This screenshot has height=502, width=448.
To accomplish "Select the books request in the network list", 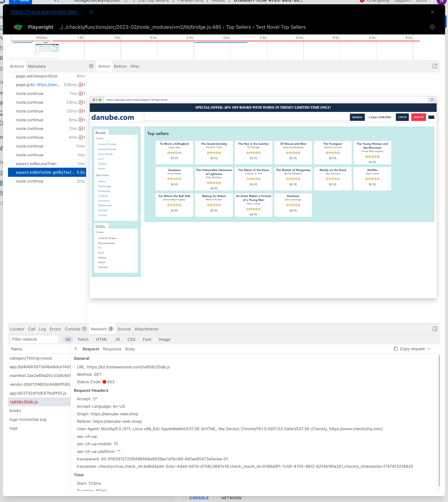I will [15, 411].
